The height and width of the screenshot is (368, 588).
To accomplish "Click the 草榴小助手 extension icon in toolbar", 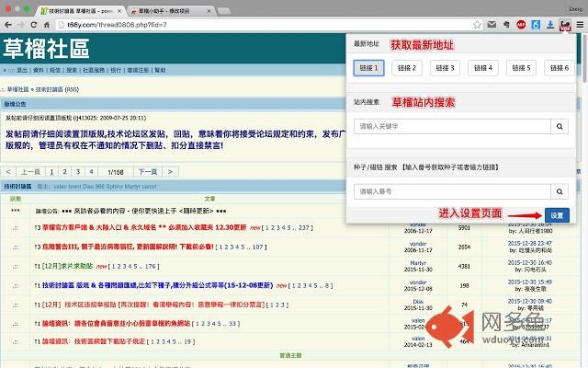I will coord(565,25).
